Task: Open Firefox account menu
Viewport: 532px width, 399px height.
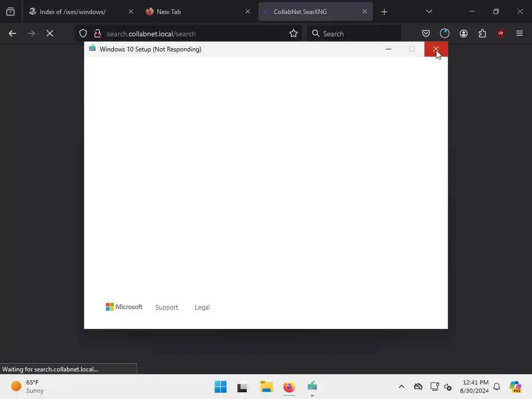Action: 463,34
